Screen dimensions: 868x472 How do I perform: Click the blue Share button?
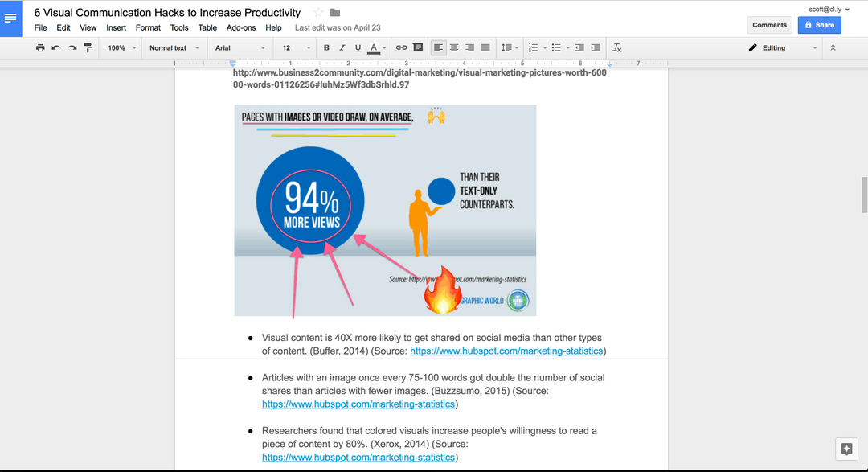[x=819, y=25]
